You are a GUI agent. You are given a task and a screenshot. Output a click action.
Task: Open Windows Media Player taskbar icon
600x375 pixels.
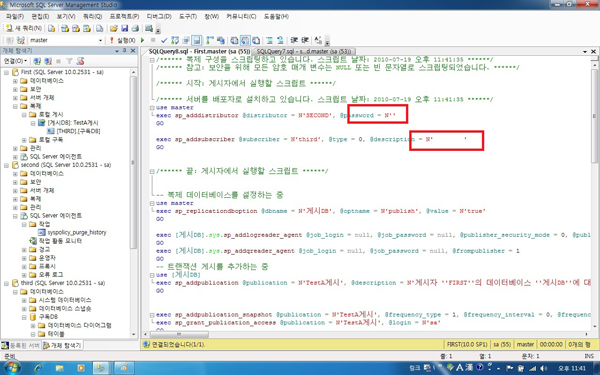pos(80,368)
